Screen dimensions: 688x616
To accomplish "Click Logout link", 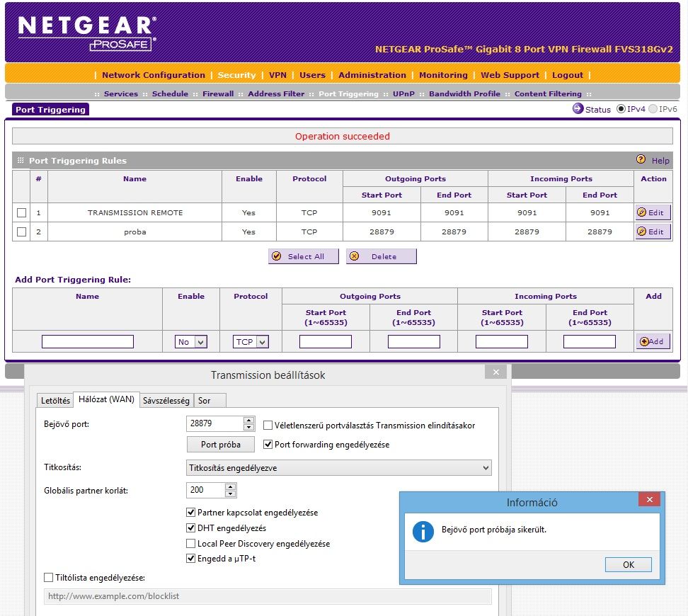I will click(x=568, y=74).
